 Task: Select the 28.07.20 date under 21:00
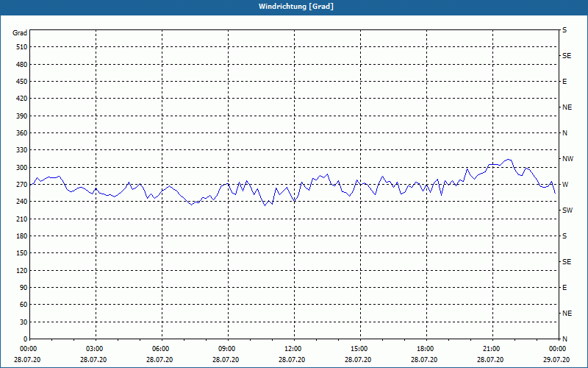click(x=490, y=360)
